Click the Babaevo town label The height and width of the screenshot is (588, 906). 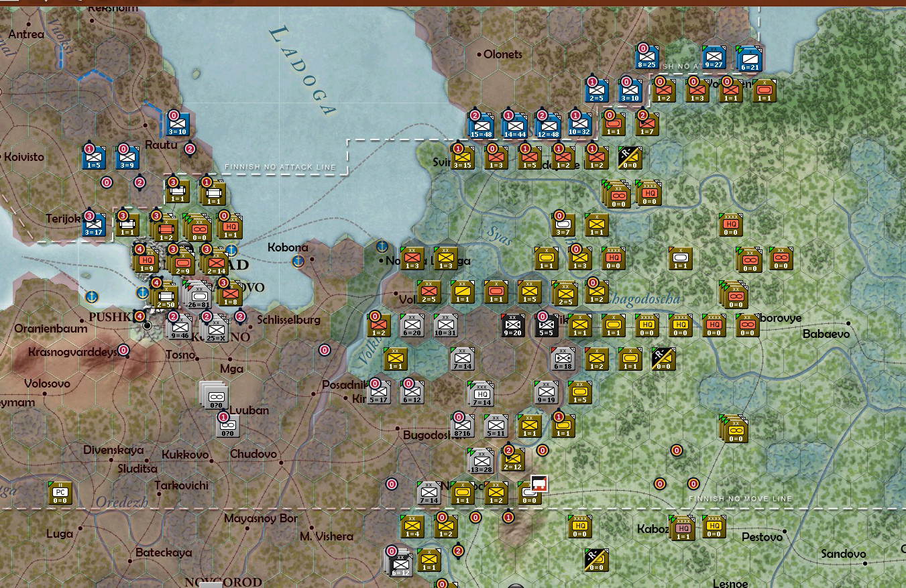pos(826,334)
